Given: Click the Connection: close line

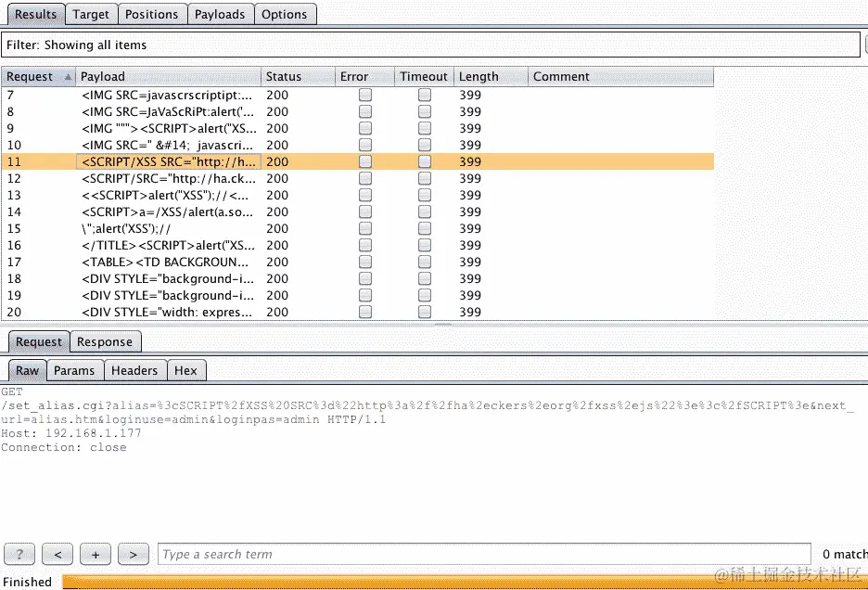Looking at the screenshot, I should tap(64, 448).
